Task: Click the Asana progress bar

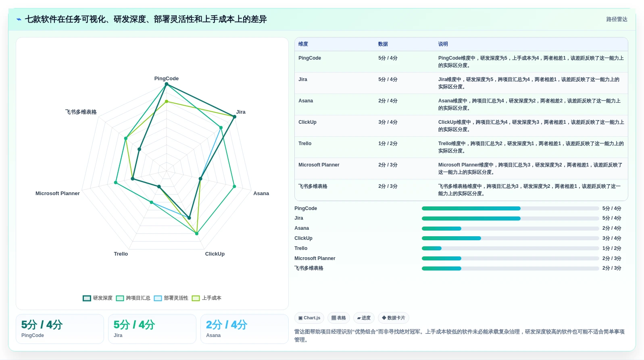Action: click(510, 229)
